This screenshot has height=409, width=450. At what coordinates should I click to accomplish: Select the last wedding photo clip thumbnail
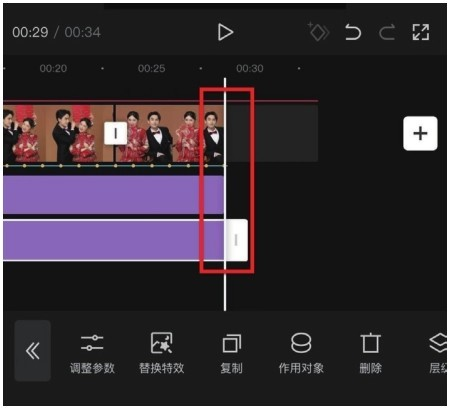[169, 134]
